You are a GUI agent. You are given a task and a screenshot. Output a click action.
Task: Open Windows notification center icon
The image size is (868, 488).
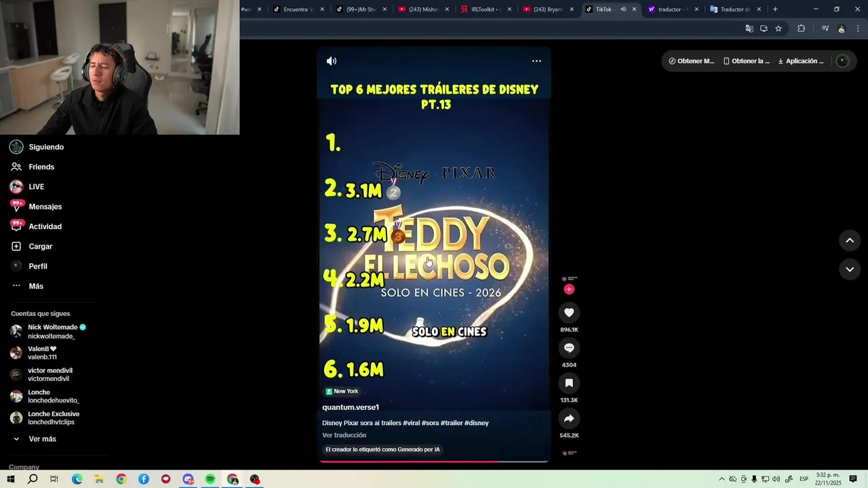[x=853, y=479]
